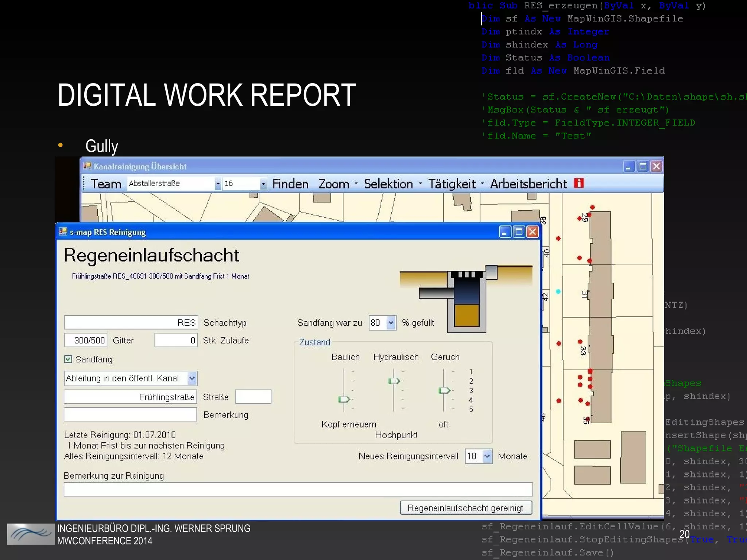
Task: Select the cyan gully point on the map
Action: click(558, 291)
